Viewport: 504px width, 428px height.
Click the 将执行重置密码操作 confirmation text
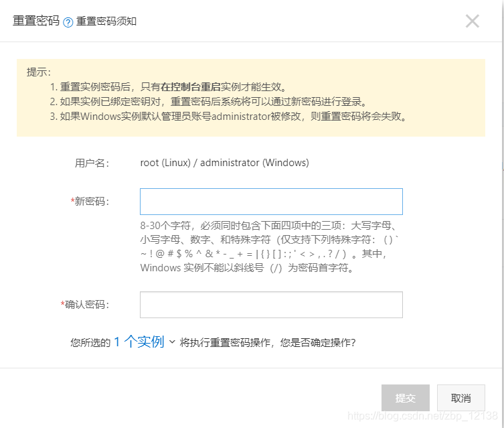tap(268, 342)
